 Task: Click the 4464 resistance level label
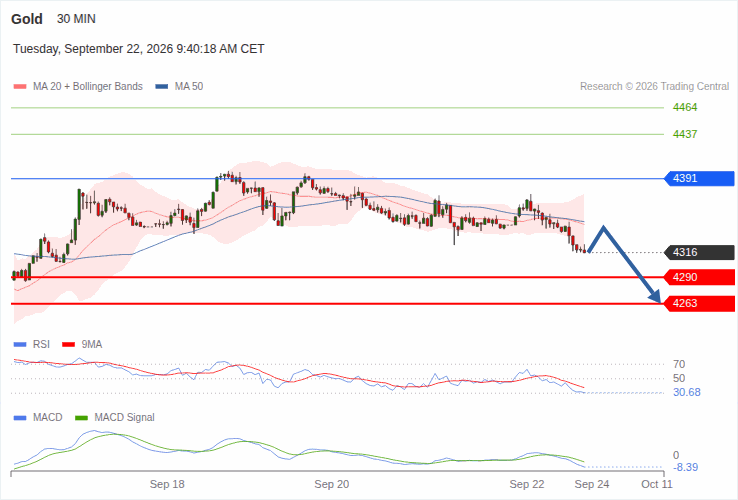pos(685,107)
